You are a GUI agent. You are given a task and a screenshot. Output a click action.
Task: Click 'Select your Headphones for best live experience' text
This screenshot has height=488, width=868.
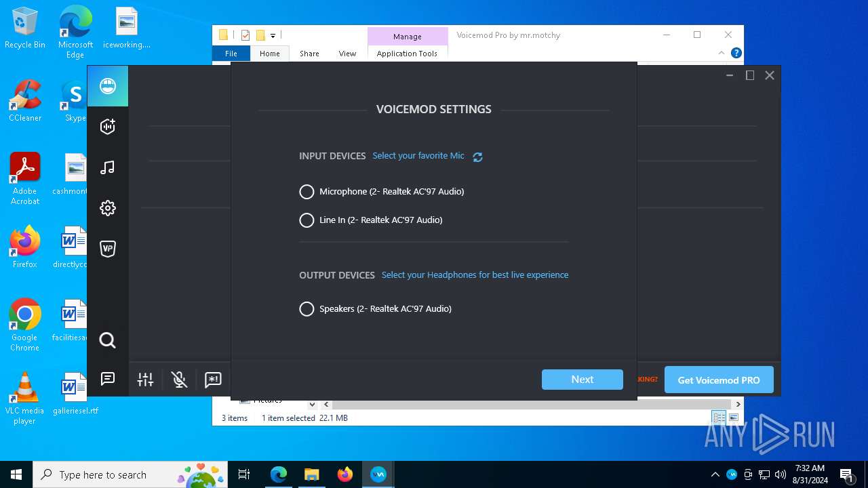tap(475, 275)
